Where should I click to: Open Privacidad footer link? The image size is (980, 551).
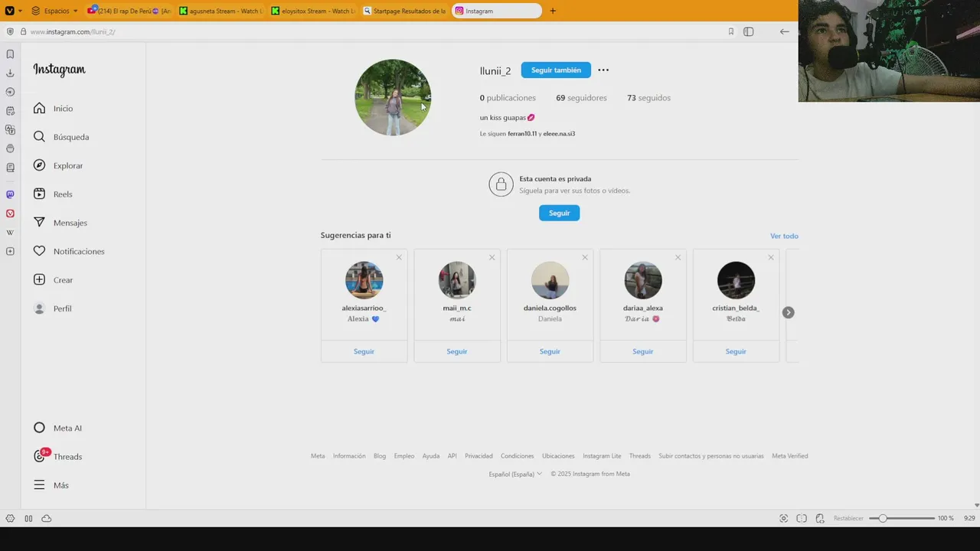(479, 456)
